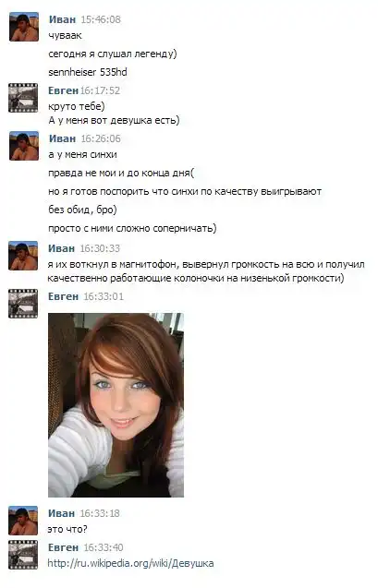Select the message "А у меня вот девушка есть)"
This screenshot has height=588, width=378.
click(x=114, y=120)
